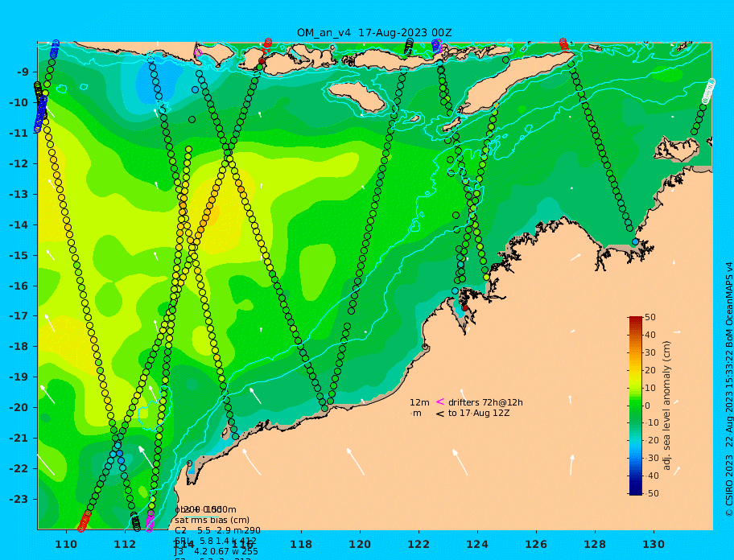Viewport: 734px width, 560px height.
Task: Click latitude axis label -23
Action: (19, 499)
